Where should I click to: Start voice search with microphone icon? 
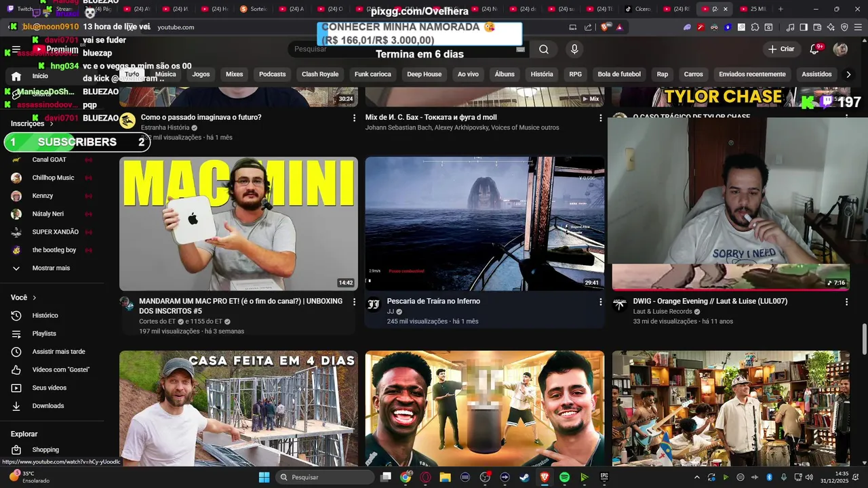pos(574,49)
